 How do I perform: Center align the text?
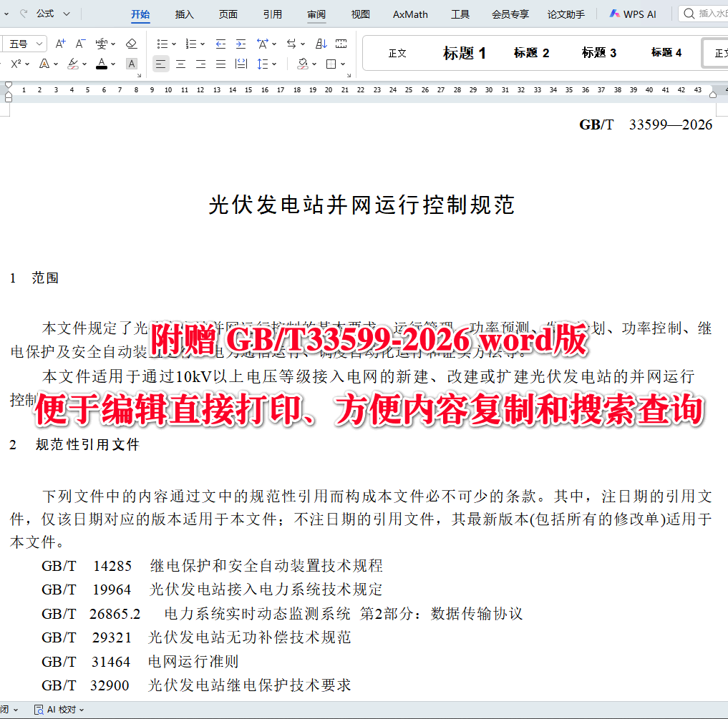pos(180,64)
